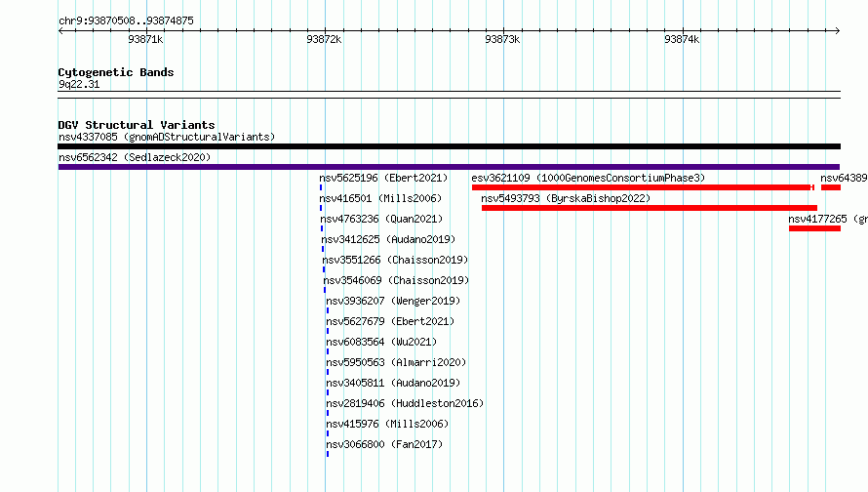Open nsv3936207 (Wenger2019) variant
The height and width of the screenshot is (492, 868).
(x=393, y=301)
